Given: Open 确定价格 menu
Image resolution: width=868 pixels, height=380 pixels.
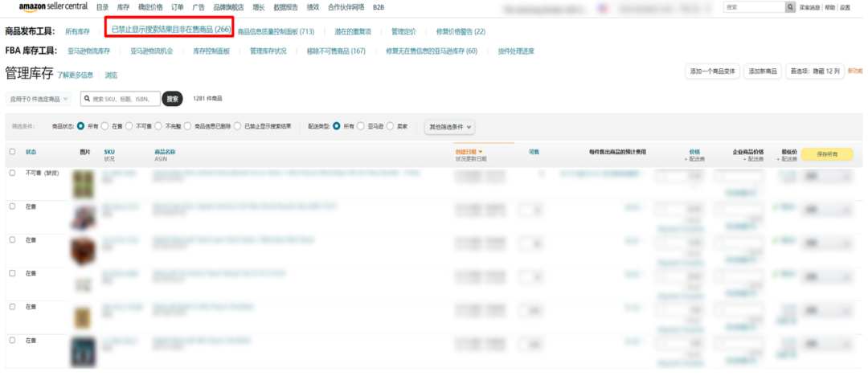Looking at the screenshot, I should [x=150, y=8].
